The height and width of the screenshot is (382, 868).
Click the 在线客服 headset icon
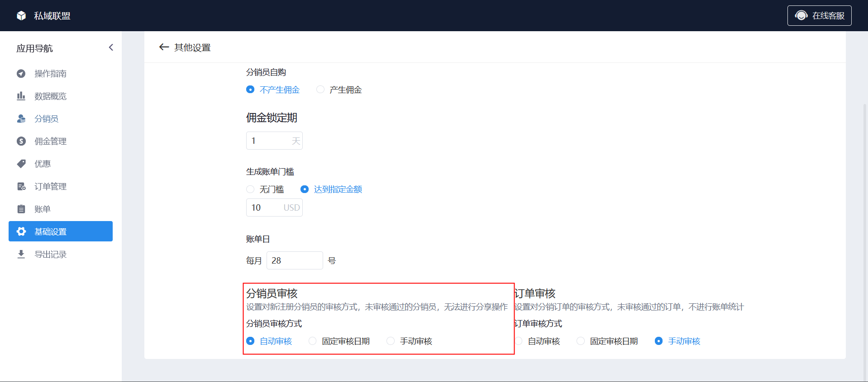tap(801, 16)
